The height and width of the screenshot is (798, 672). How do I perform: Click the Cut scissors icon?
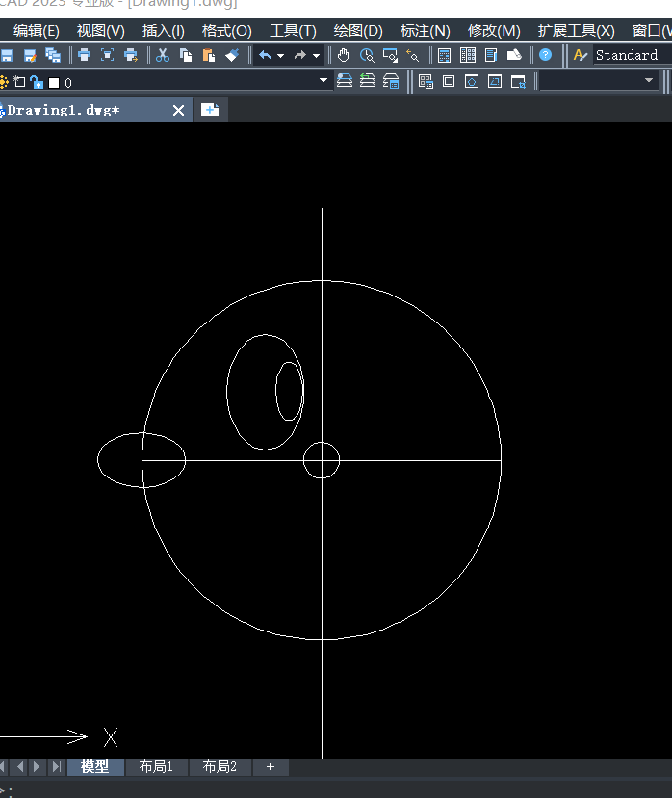(163, 55)
